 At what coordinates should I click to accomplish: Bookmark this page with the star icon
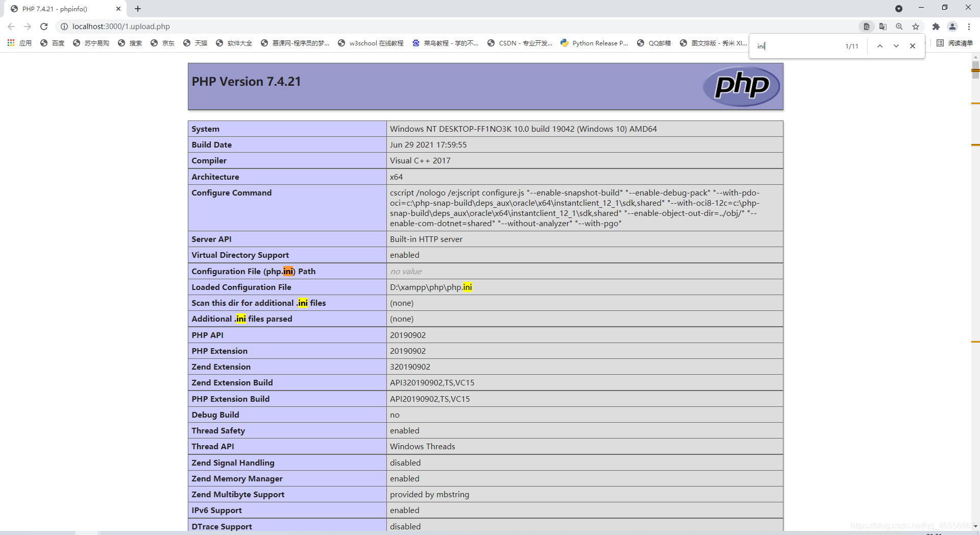[x=916, y=27]
